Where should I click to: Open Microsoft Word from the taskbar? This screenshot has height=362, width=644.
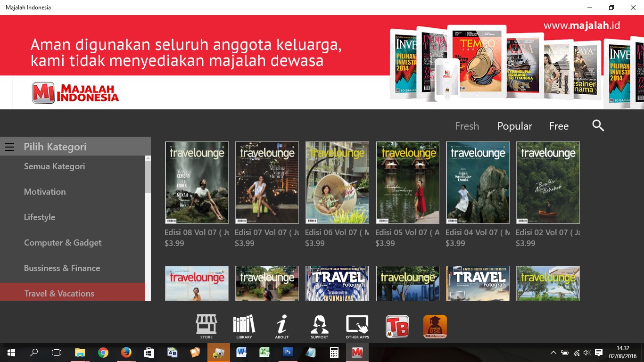point(241,353)
